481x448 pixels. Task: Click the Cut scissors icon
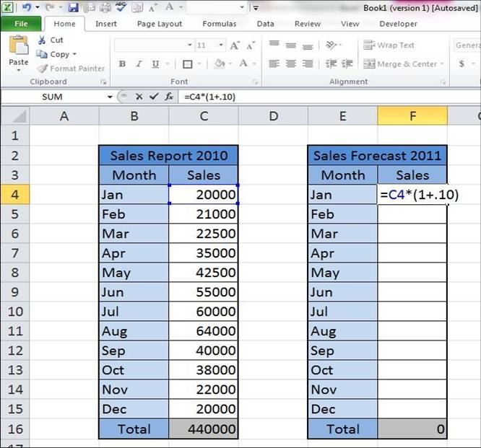[x=42, y=40]
